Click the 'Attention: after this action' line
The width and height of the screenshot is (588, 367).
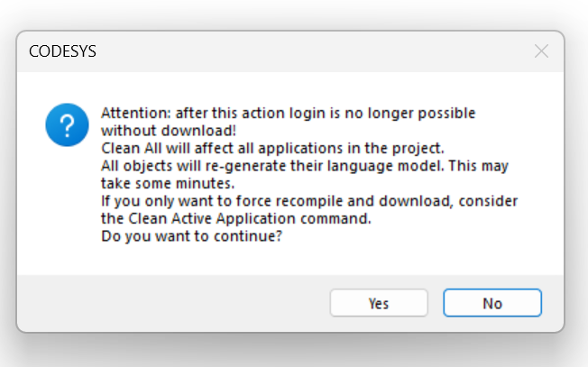(288, 114)
